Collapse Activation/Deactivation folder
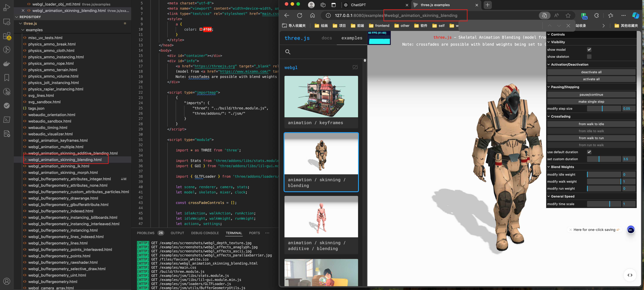 point(591,64)
